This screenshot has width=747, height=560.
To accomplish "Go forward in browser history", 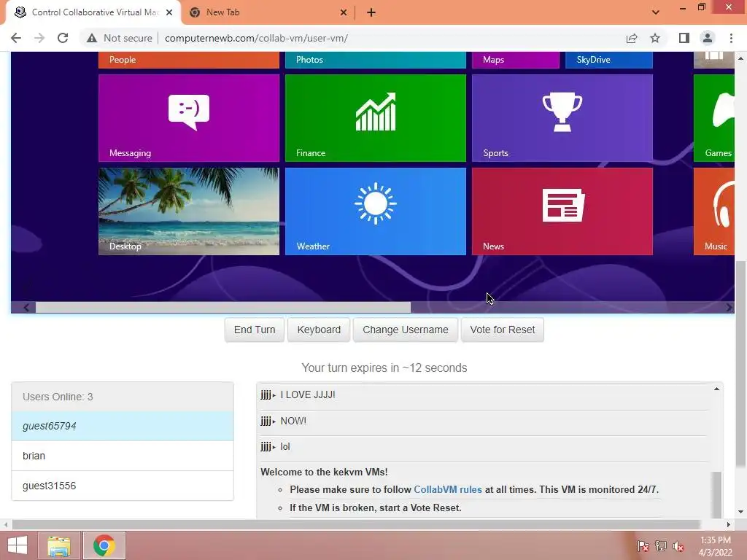I will 39,38.
